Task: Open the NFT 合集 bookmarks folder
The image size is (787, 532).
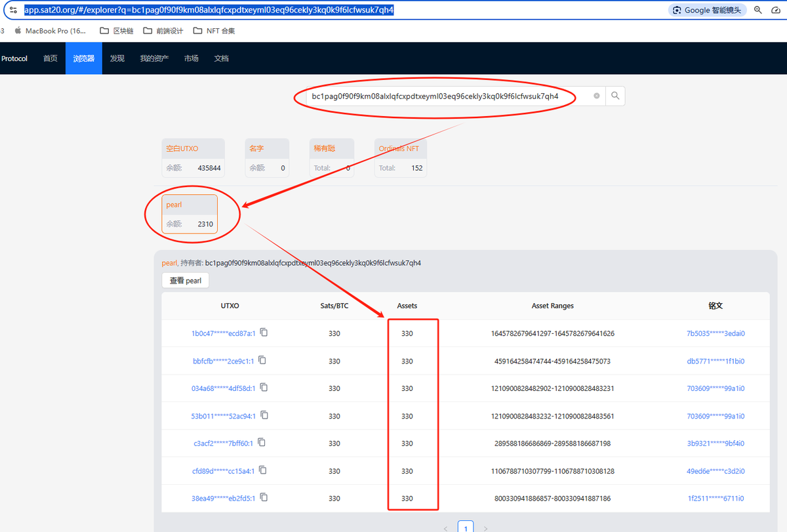Action: click(x=214, y=31)
